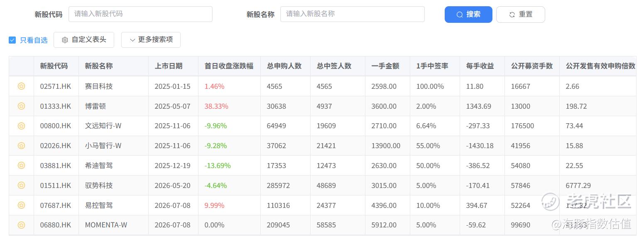Viewport: 644px width, 239px height.
Task: Click the star icon for 博雷顿
Action: click(x=21, y=106)
